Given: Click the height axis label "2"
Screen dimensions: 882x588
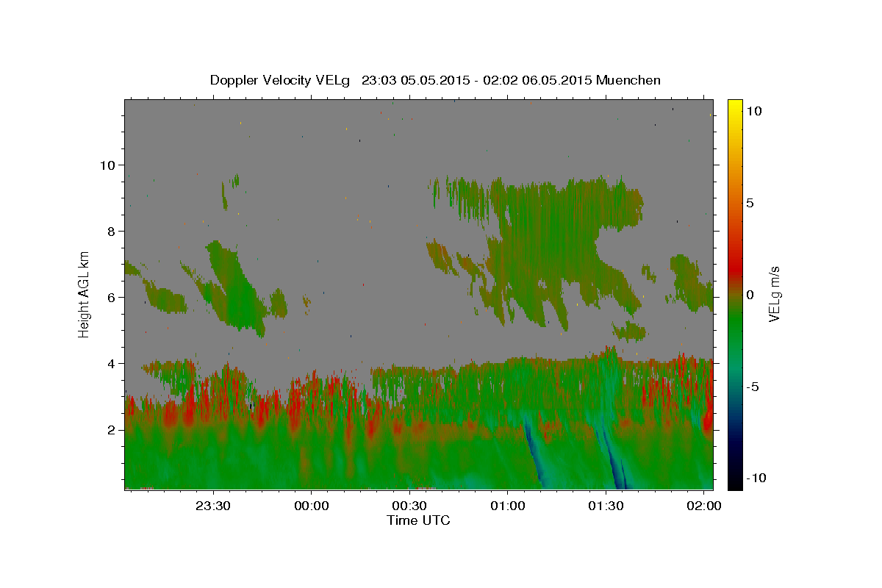Looking at the screenshot, I should coord(110,429).
